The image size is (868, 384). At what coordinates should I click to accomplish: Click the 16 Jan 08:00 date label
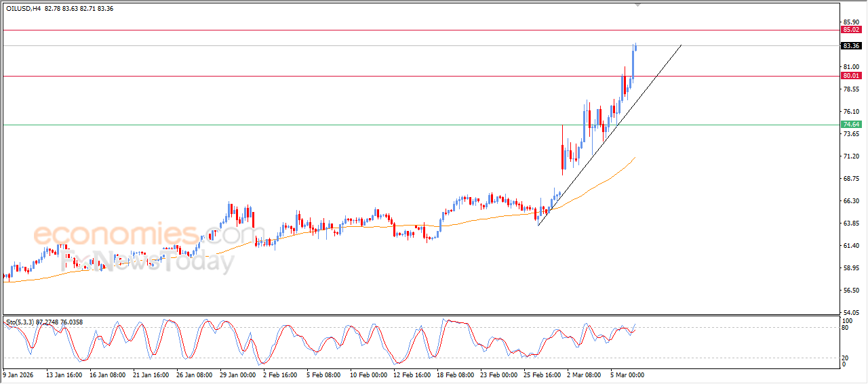pyautogui.click(x=107, y=374)
